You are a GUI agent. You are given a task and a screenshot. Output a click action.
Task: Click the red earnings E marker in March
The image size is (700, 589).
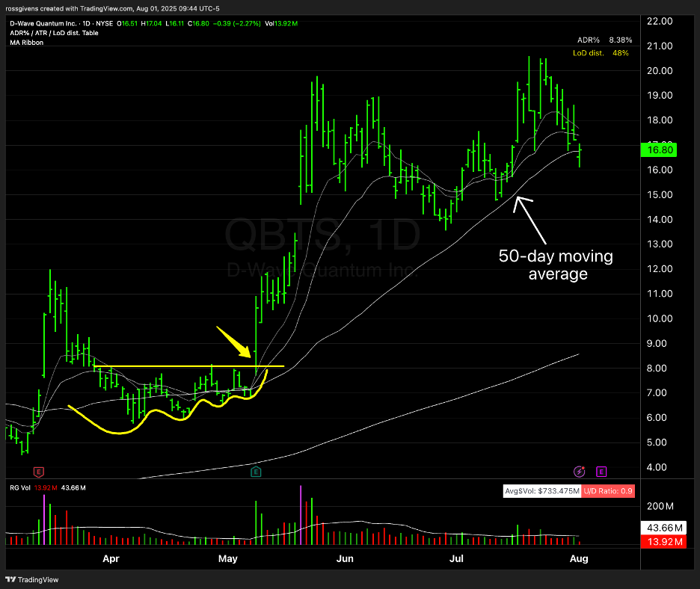coord(39,472)
